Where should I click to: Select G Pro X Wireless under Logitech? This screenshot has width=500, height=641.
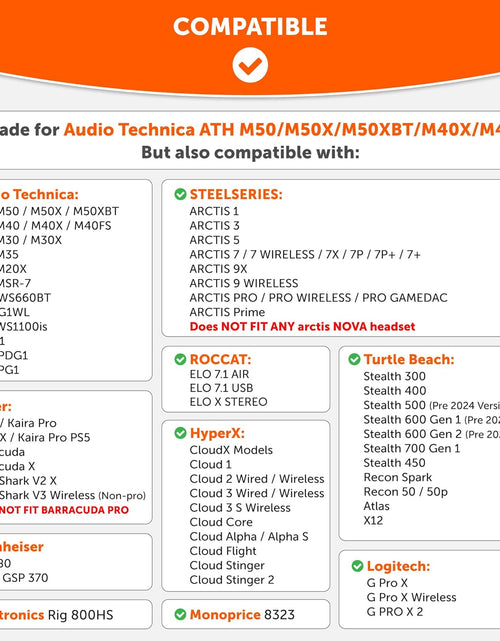click(x=411, y=597)
